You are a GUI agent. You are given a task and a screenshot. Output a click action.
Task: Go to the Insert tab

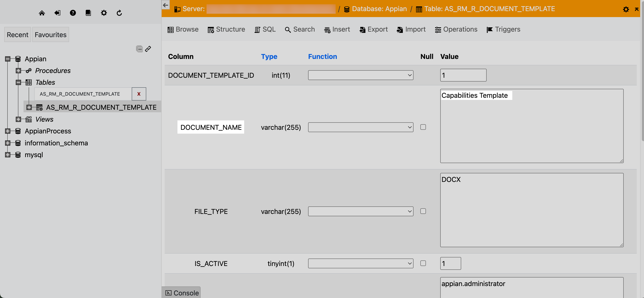tap(337, 29)
